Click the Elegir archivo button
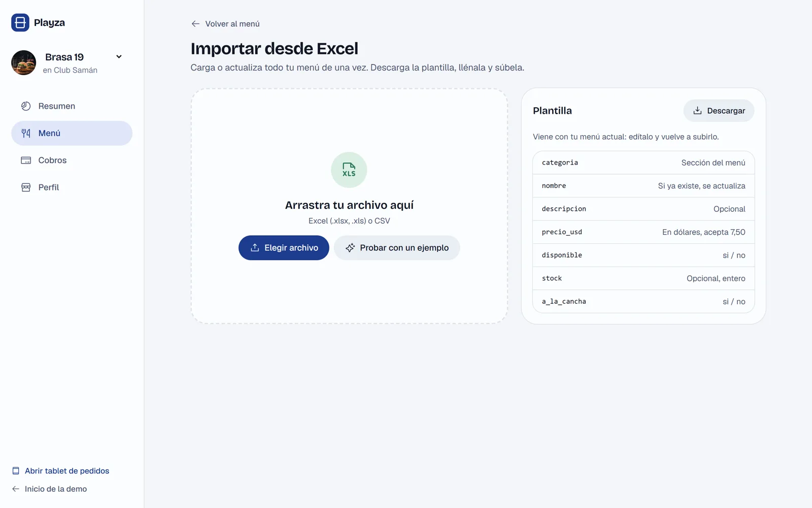The image size is (812, 508). (x=284, y=248)
